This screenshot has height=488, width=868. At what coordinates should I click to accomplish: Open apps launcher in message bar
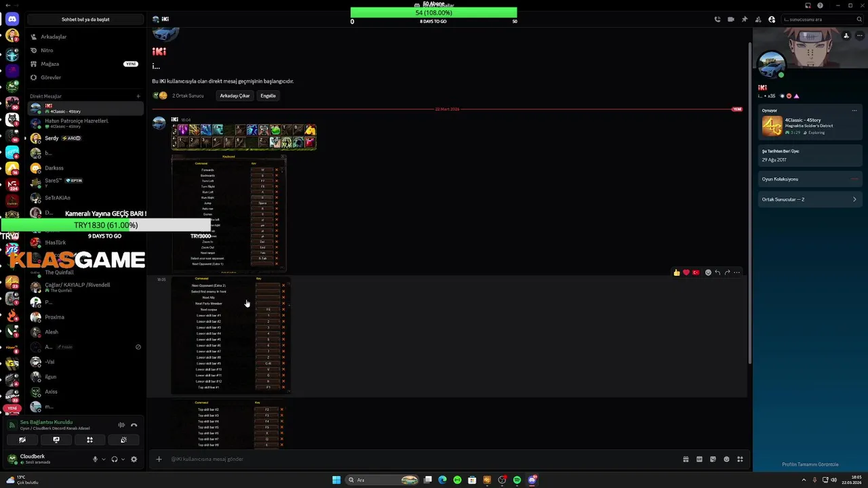point(740,459)
